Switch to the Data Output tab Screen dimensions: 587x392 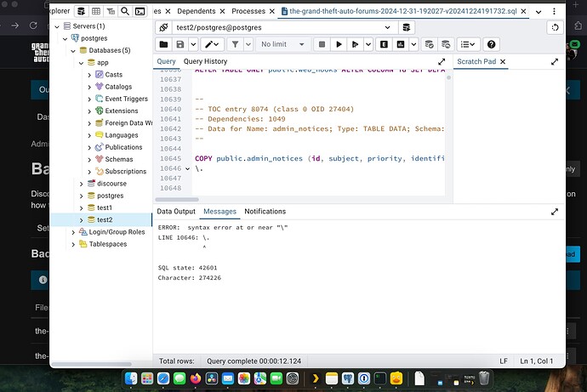tap(176, 212)
